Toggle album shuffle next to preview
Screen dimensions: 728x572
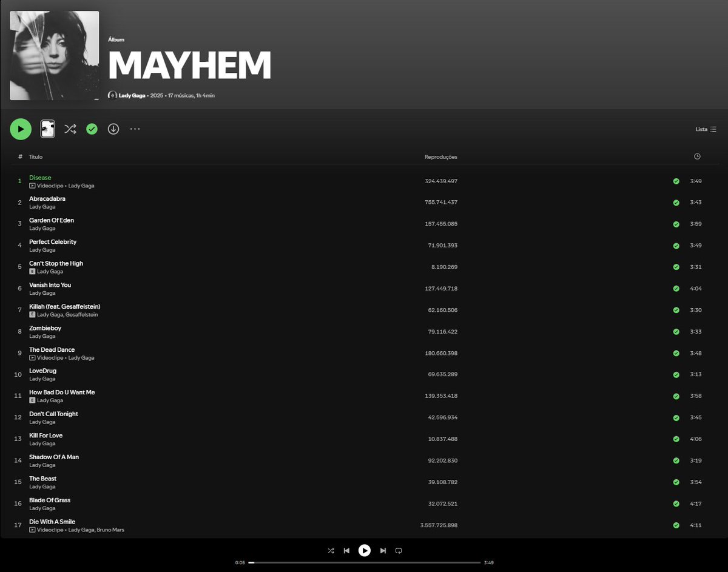(x=70, y=129)
